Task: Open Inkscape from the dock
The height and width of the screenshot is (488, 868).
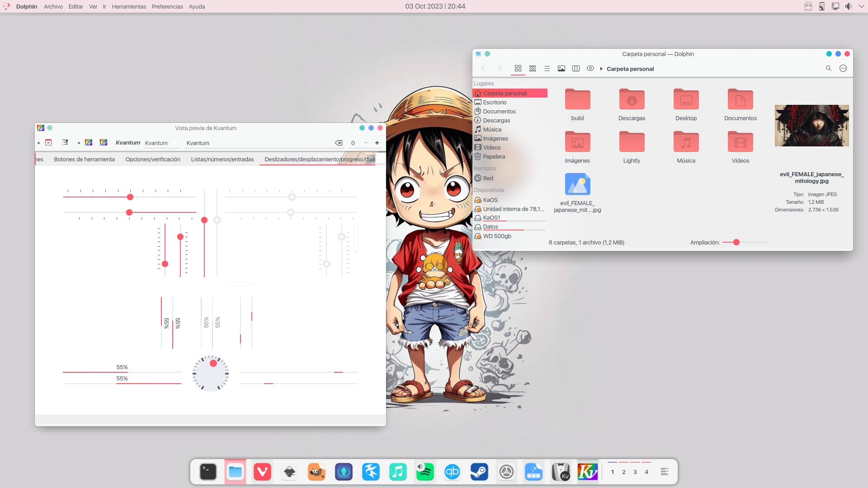Action: [x=289, y=472]
